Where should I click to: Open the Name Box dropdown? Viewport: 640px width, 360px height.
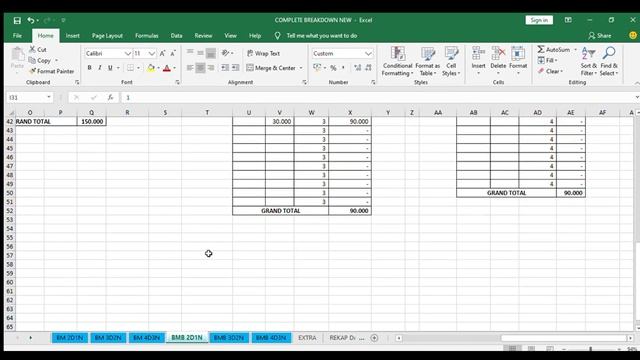49,97
